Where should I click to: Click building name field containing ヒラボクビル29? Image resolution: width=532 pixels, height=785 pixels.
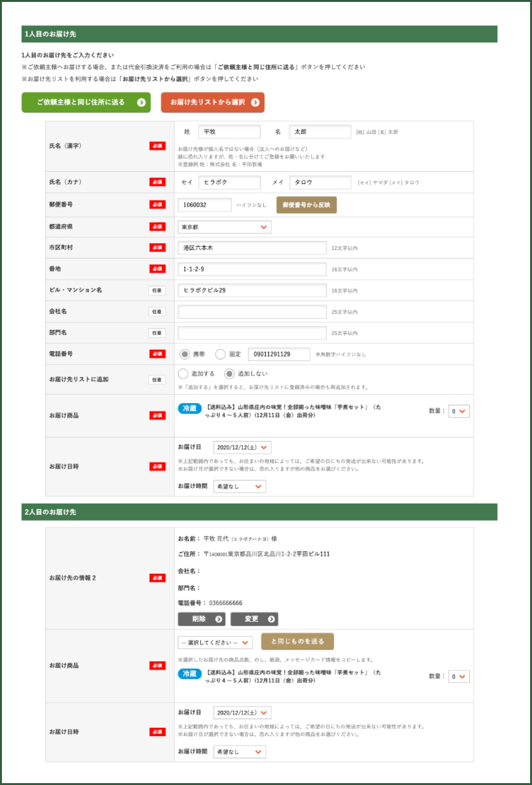[x=252, y=290]
